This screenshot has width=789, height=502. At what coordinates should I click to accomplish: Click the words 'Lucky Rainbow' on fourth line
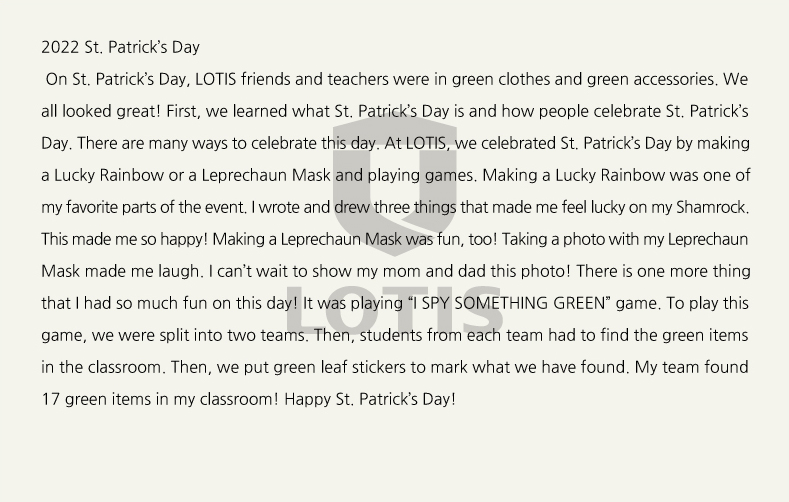coord(109,176)
